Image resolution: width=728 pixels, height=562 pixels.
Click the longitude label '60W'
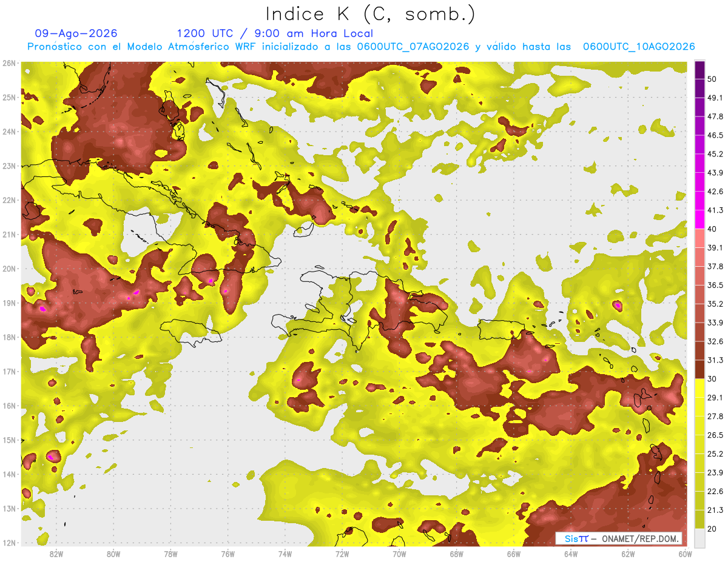click(686, 554)
